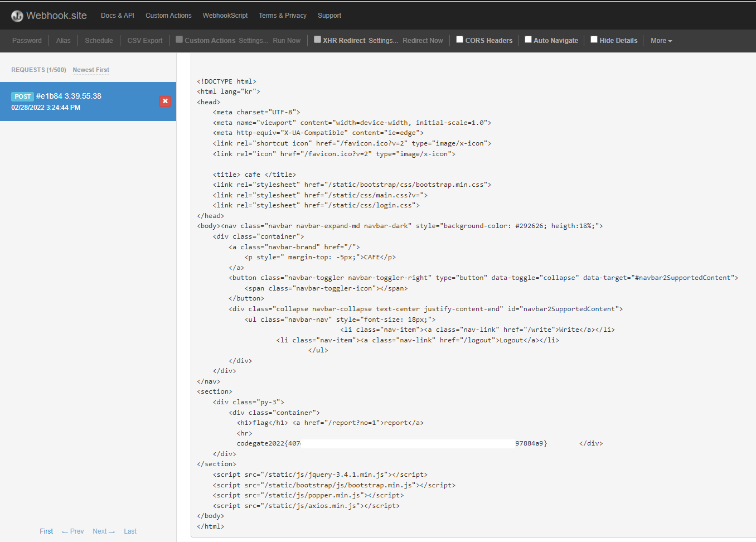Screen dimensions: 756x542
Task: Click the Password toolbar button
Action: [27, 41]
